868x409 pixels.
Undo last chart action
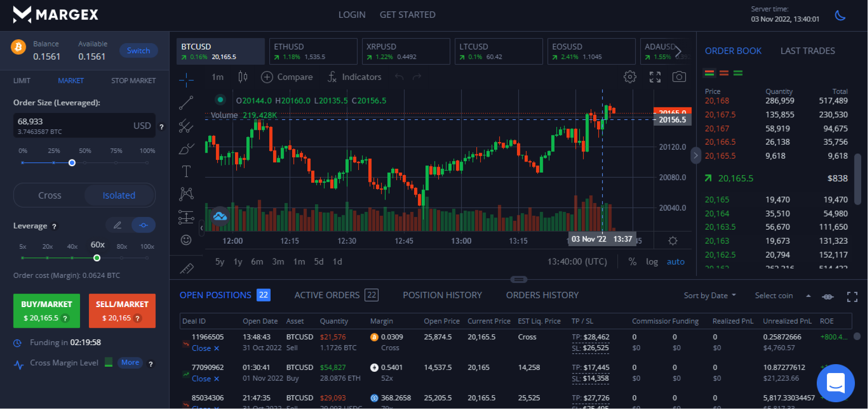[x=399, y=77]
